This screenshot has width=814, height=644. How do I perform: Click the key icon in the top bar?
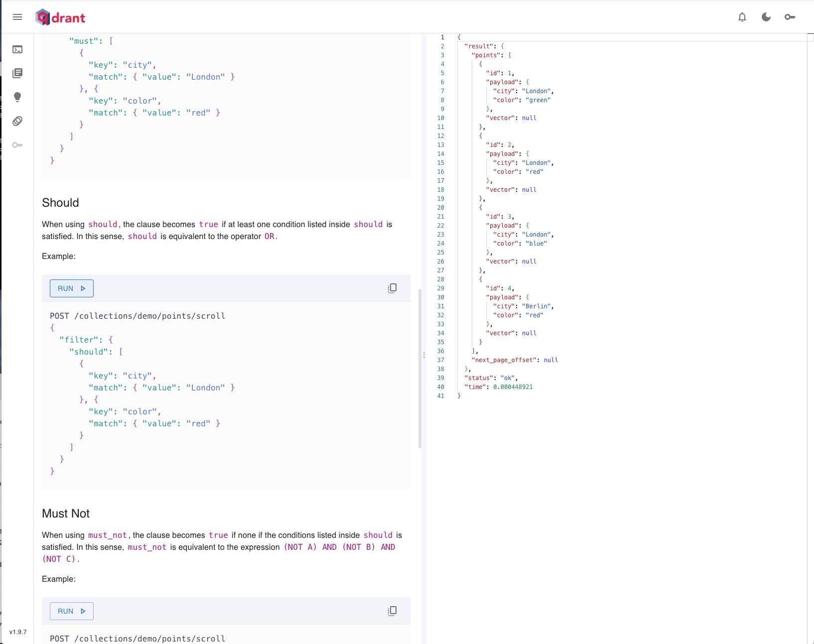tap(790, 17)
